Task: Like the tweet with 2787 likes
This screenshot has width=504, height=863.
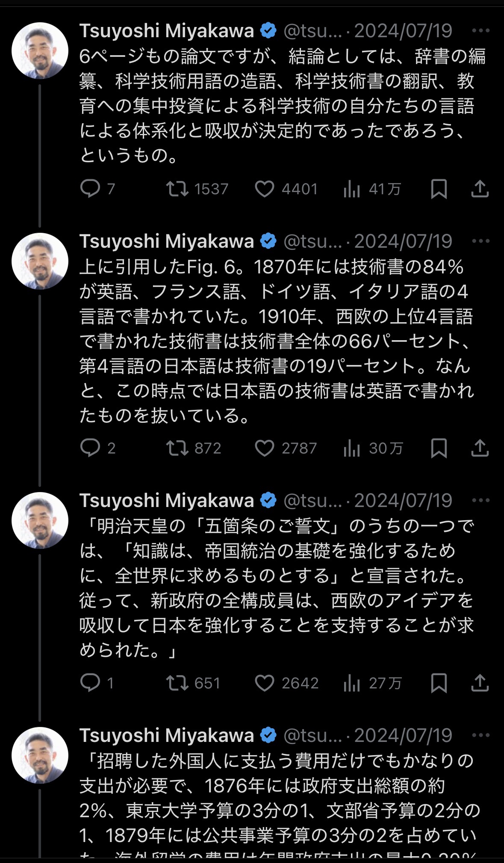Action: 265,448
